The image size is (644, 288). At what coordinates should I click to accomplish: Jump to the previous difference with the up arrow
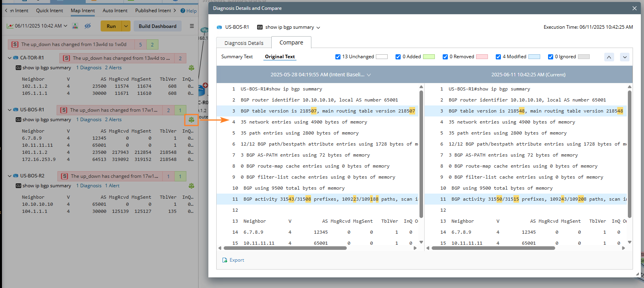(x=609, y=57)
